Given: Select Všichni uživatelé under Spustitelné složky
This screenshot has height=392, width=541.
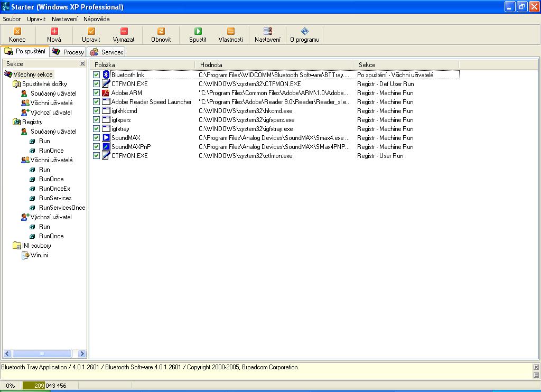Looking at the screenshot, I should [51, 103].
